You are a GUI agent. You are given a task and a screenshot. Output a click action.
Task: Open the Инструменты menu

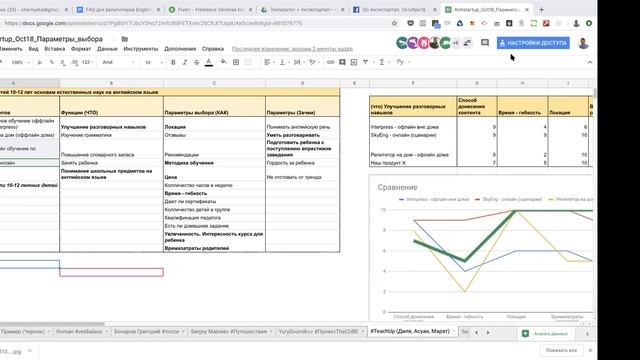[x=140, y=49]
